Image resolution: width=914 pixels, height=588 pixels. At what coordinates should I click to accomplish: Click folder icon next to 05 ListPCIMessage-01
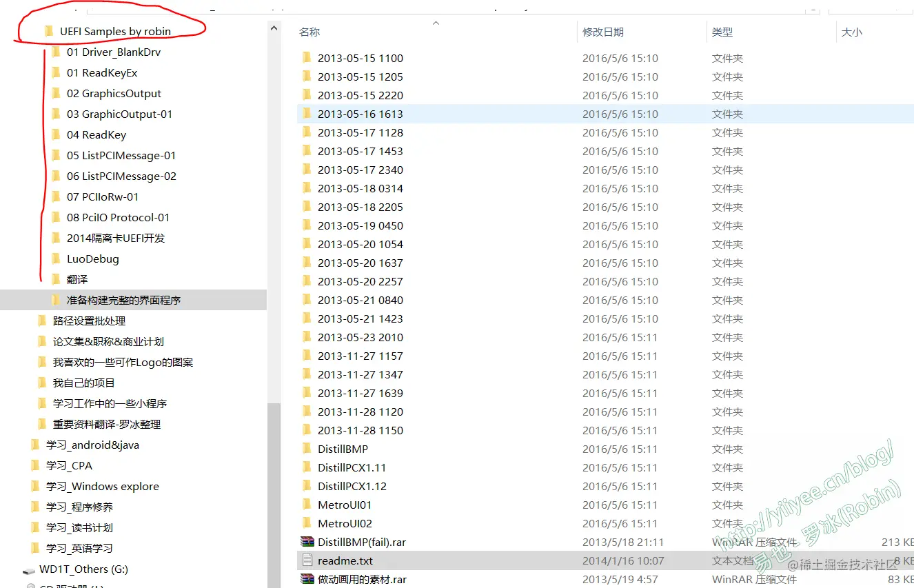pos(56,156)
